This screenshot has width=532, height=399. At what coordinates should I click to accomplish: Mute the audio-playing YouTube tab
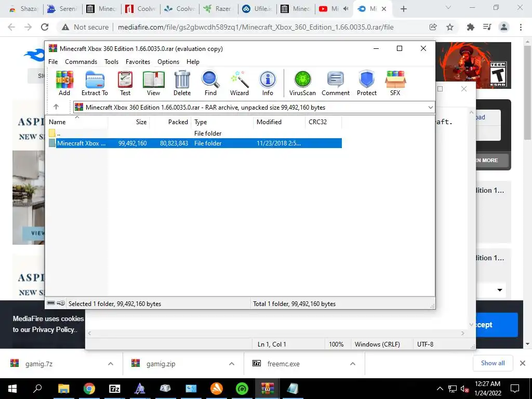point(345,9)
